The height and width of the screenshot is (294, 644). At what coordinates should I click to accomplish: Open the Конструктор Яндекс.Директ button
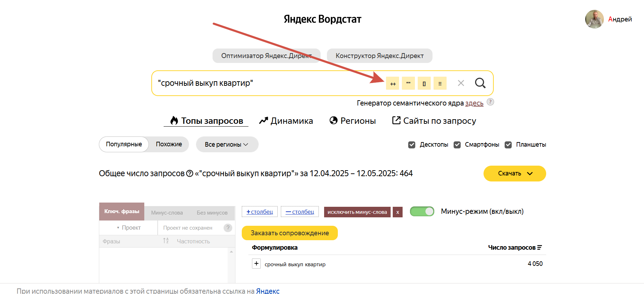(x=379, y=56)
